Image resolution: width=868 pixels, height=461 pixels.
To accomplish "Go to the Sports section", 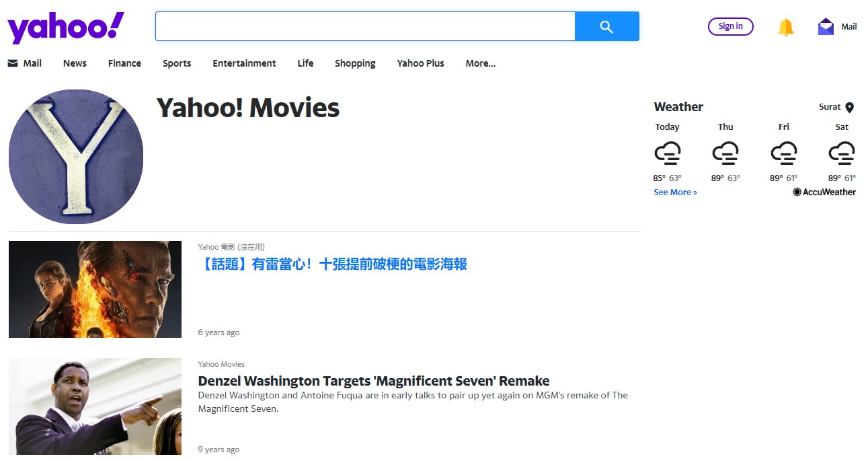I will click(x=177, y=63).
